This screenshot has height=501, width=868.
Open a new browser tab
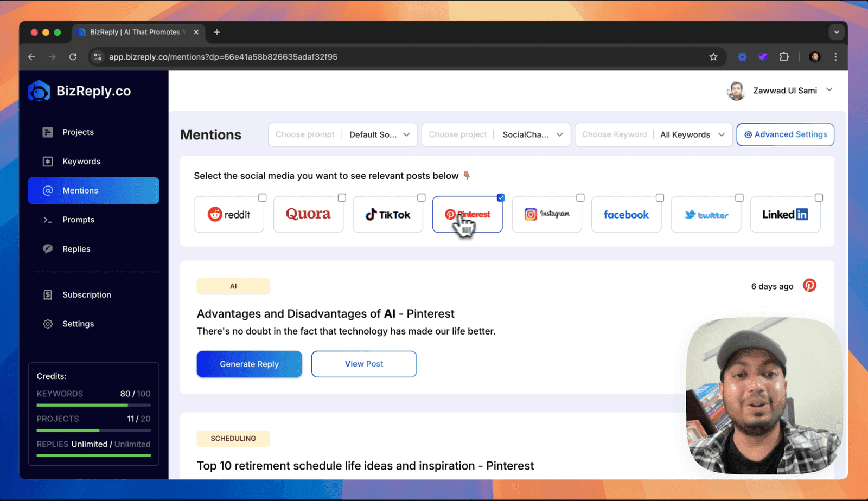tap(217, 33)
